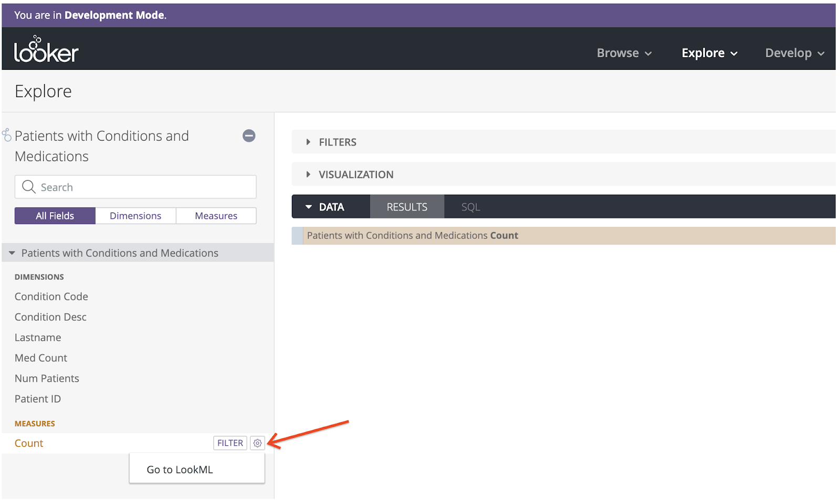Expand the VISUALIZATION section
The width and height of the screenshot is (840, 504).
355,175
